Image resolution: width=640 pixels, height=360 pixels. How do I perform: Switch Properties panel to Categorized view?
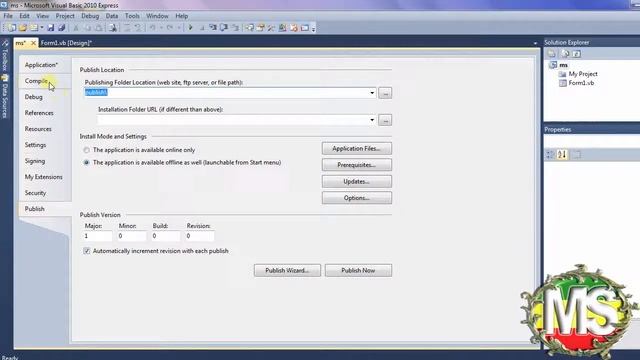tap(551, 154)
